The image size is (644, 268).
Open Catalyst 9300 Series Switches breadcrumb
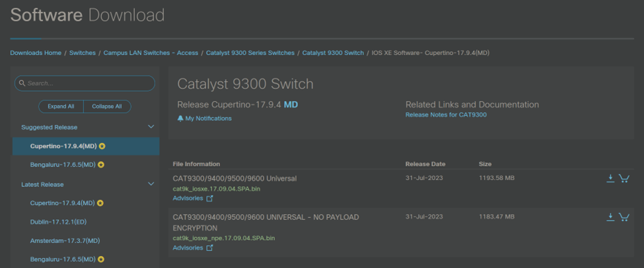pos(250,53)
